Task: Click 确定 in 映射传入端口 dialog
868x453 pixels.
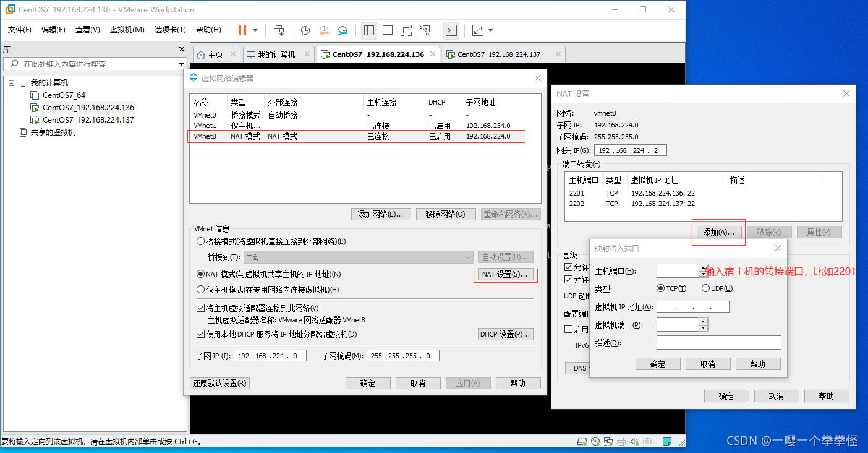Action: [x=658, y=364]
